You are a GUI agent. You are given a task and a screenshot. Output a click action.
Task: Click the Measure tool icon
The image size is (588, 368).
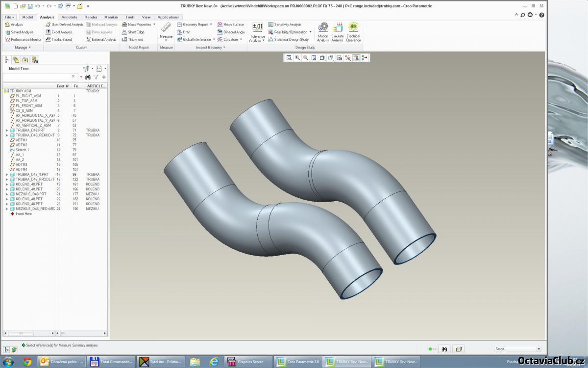coord(166,27)
